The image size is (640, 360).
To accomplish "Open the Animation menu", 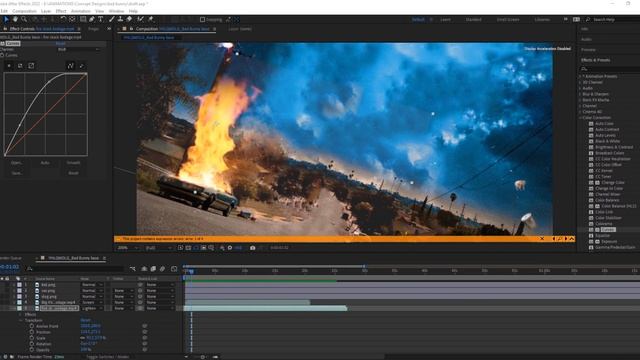I will [81, 11].
